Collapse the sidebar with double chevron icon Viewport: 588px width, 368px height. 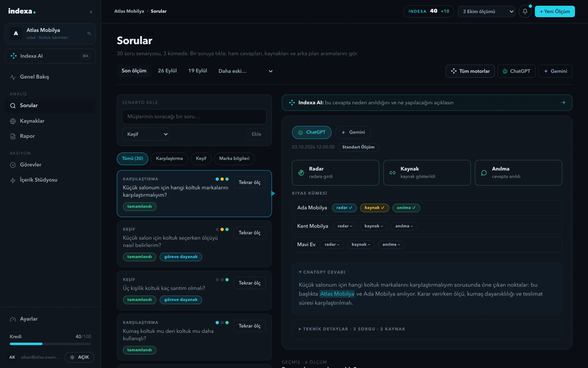tap(91, 12)
